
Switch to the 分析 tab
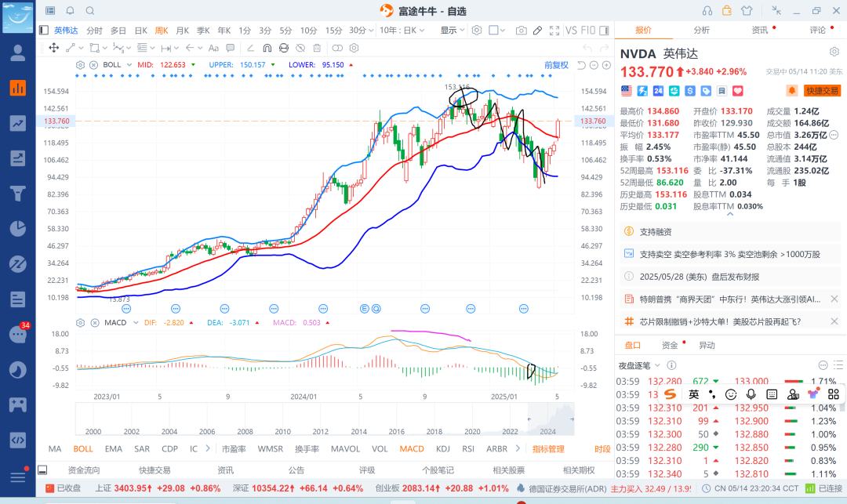coord(701,30)
